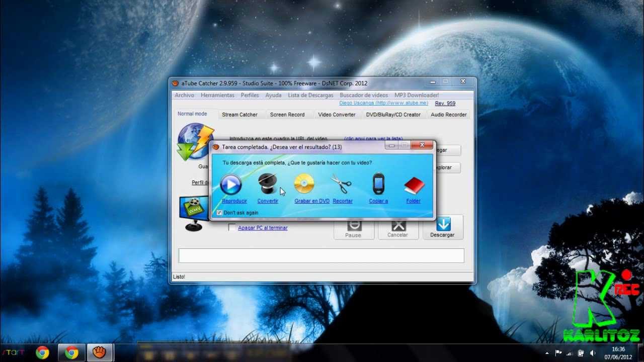Click the Listo! status bar text
Screen dimensions: 644x362
coord(179,277)
